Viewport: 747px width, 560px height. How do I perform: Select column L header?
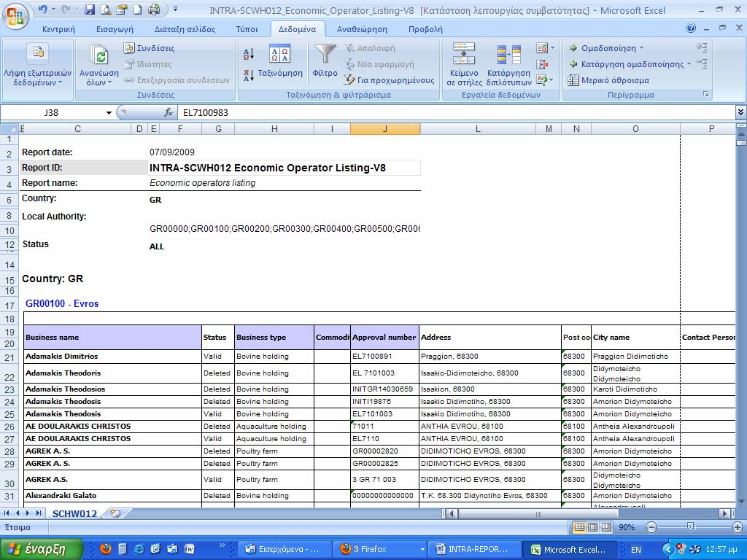478,129
